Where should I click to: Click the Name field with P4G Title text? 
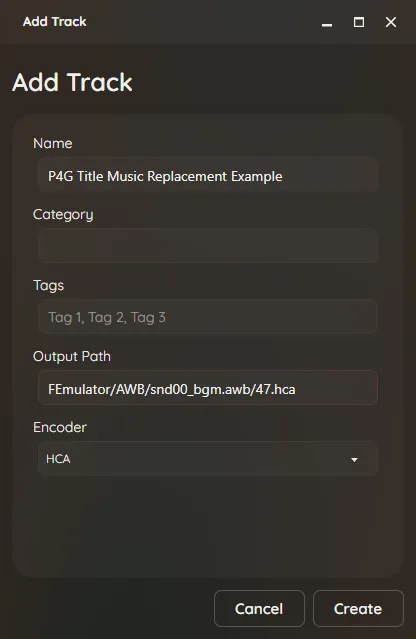(208, 176)
